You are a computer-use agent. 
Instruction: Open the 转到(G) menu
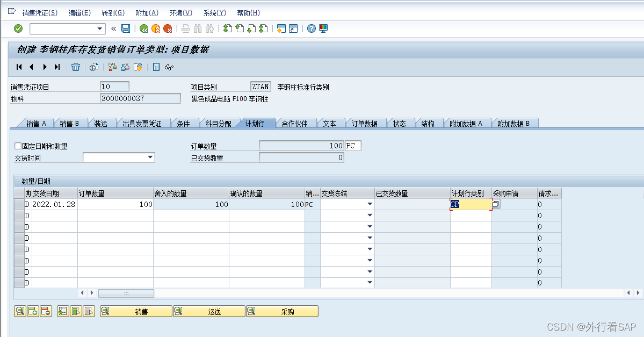(113, 13)
